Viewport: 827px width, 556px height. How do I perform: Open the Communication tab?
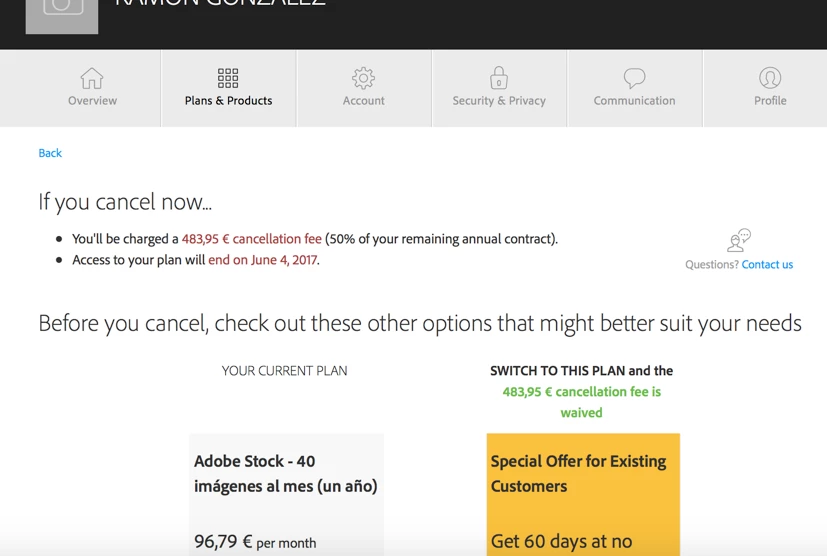coord(634,88)
